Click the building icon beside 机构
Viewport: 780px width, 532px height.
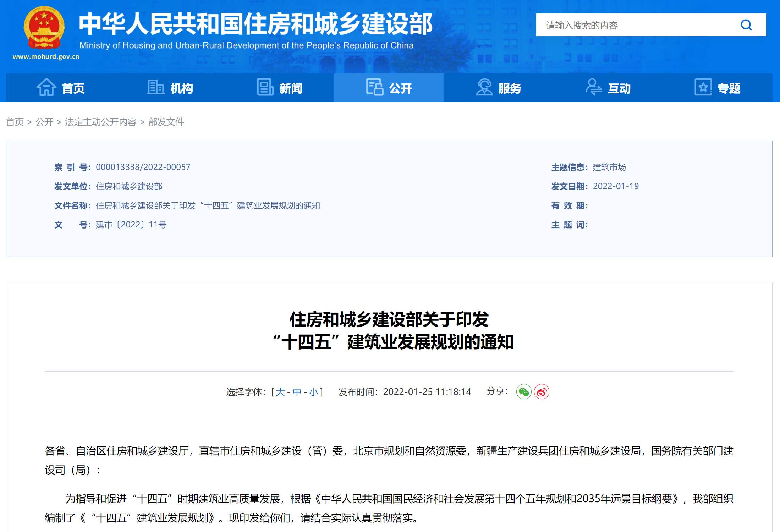(156, 87)
